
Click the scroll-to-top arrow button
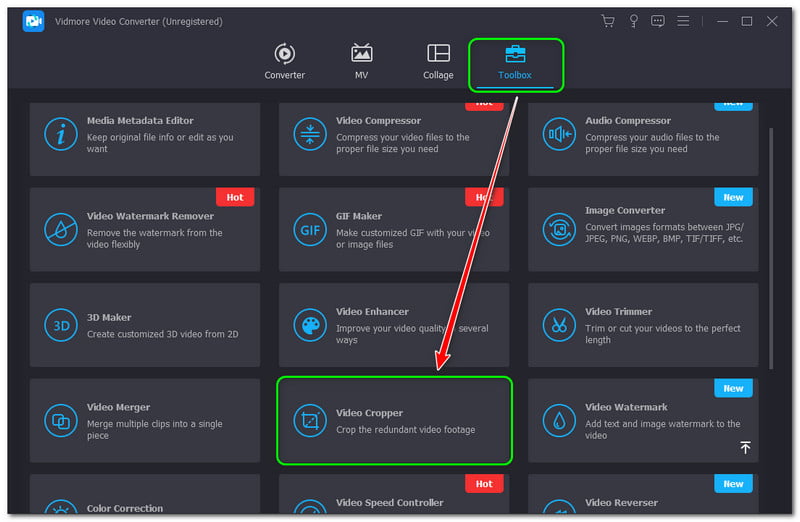click(745, 448)
